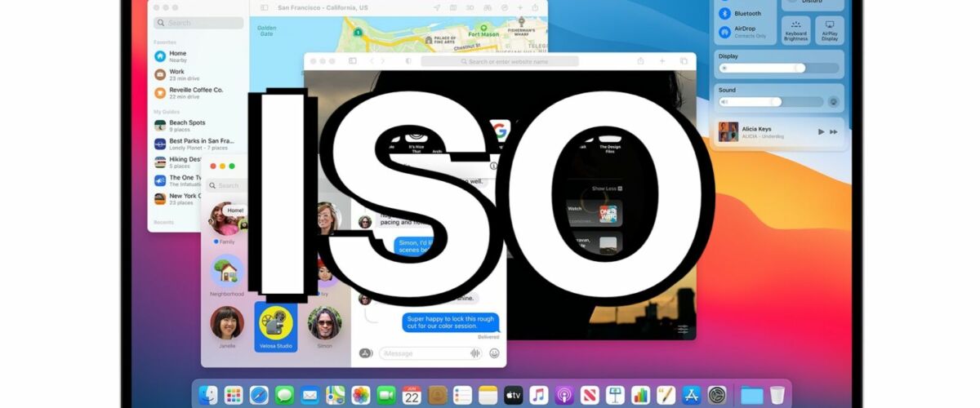Open Keyboard Brightness control
The height and width of the screenshot is (408, 980).
(795, 31)
